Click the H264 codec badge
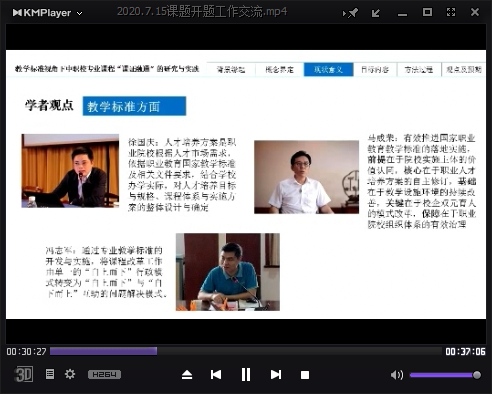Viewport: 492px width, 394px height. pos(104,374)
